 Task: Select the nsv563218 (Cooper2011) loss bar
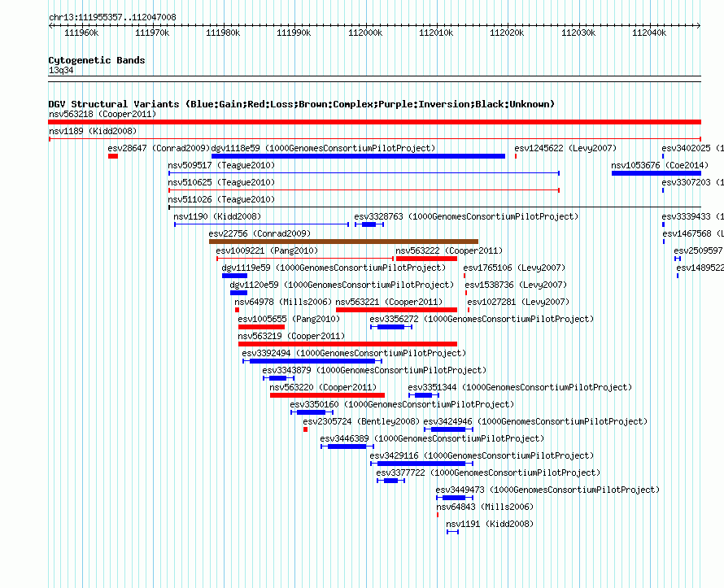374,122
